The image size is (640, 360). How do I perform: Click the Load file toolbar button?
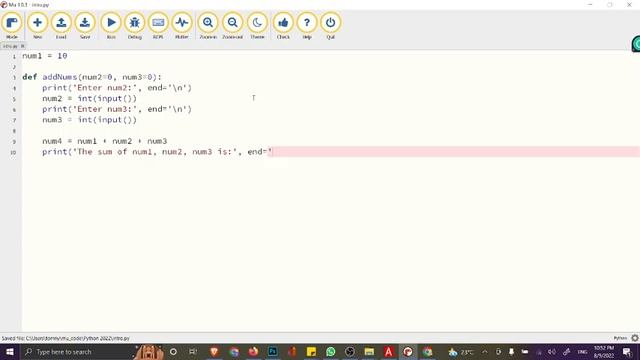click(61, 26)
